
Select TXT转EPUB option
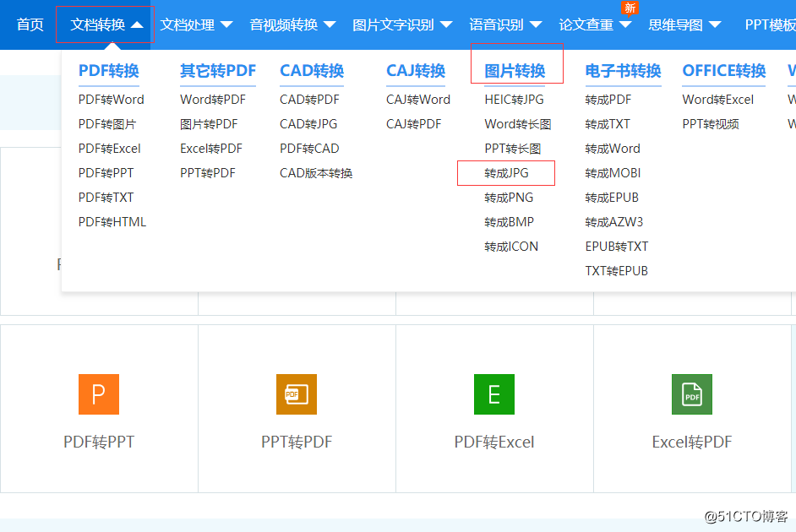(x=617, y=271)
